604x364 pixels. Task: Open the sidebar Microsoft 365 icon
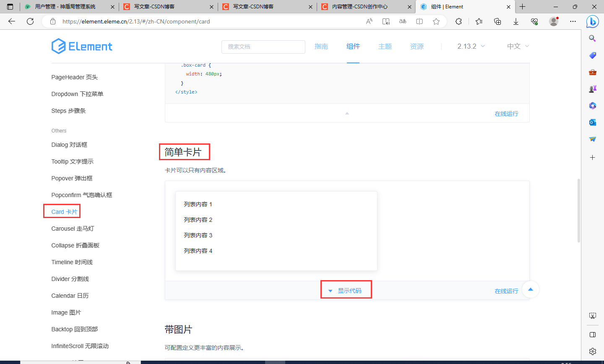(592, 106)
